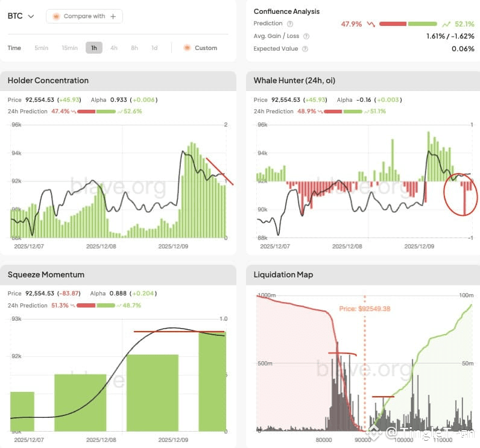Select the 5min timeframe

pyautogui.click(x=42, y=48)
